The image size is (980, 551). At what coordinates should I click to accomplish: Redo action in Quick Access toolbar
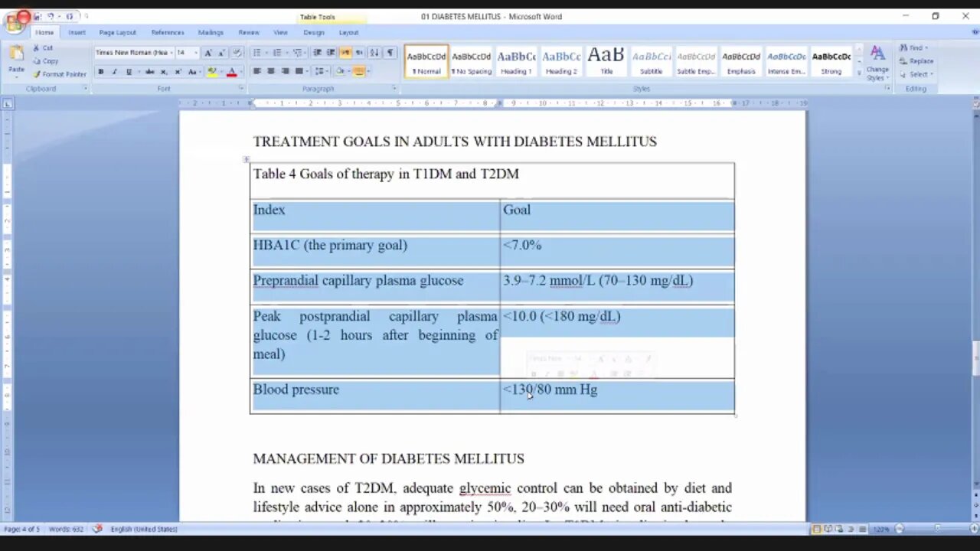coord(70,16)
